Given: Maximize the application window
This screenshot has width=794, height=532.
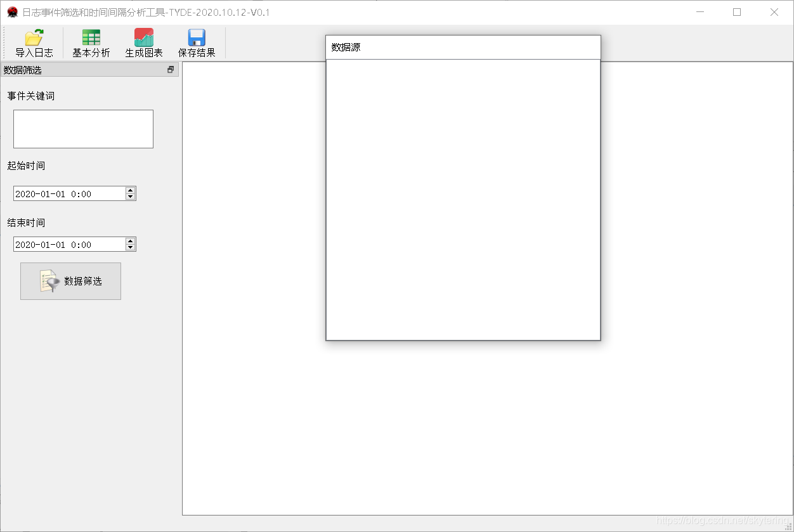Looking at the screenshot, I should [x=737, y=12].
